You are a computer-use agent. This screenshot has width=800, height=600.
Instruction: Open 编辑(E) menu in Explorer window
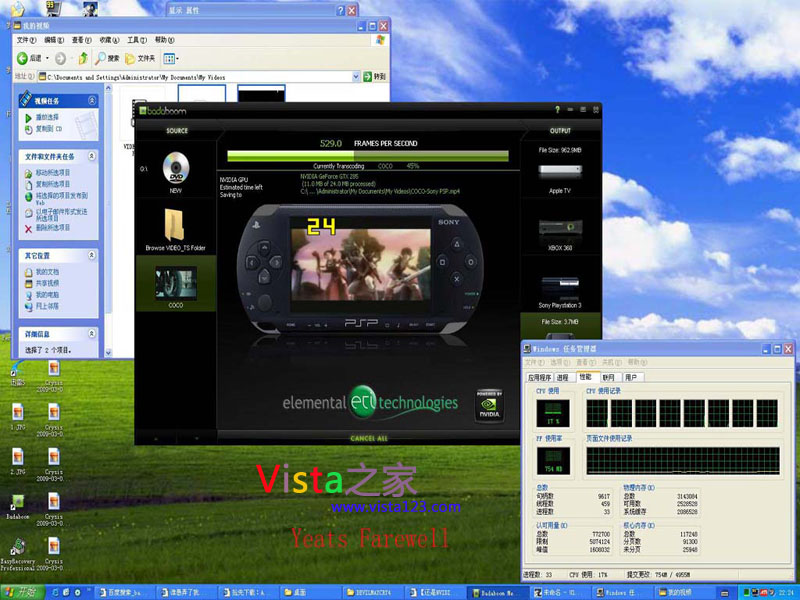[54, 40]
